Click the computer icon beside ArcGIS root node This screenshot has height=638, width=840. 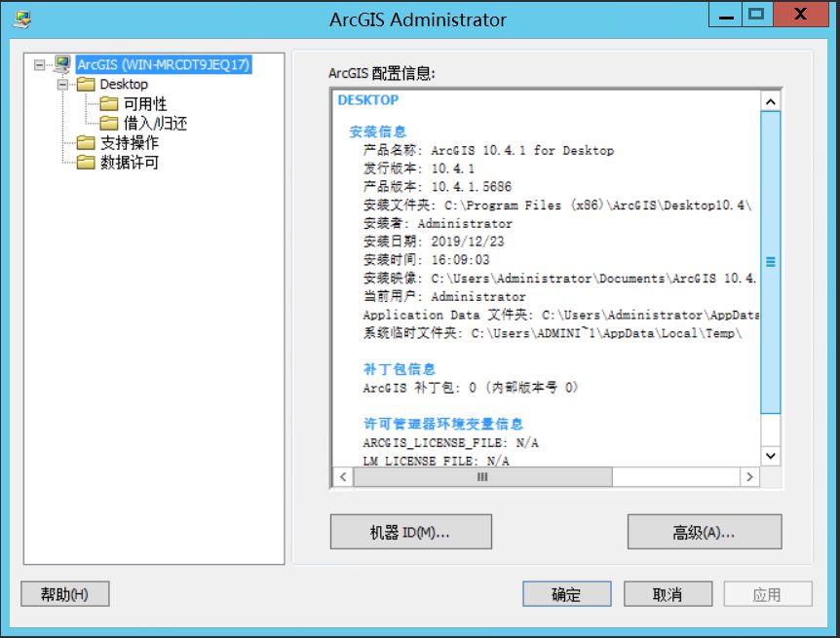click(62, 64)
